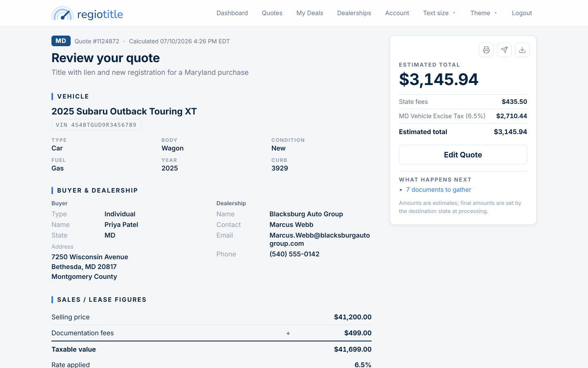Click the 7250 Wisconsin Avenue address line
This screenshot has height=368, width=588.
(x=90, y=257)
